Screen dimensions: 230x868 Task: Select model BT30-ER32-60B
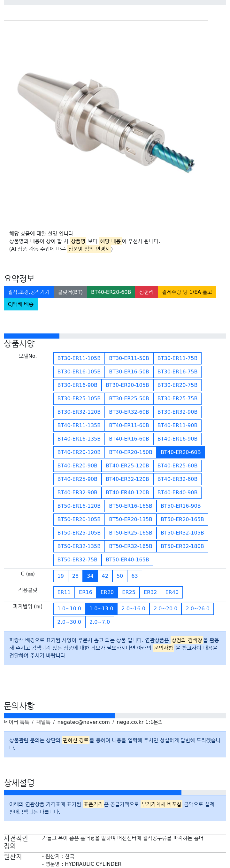pos(129,412)
